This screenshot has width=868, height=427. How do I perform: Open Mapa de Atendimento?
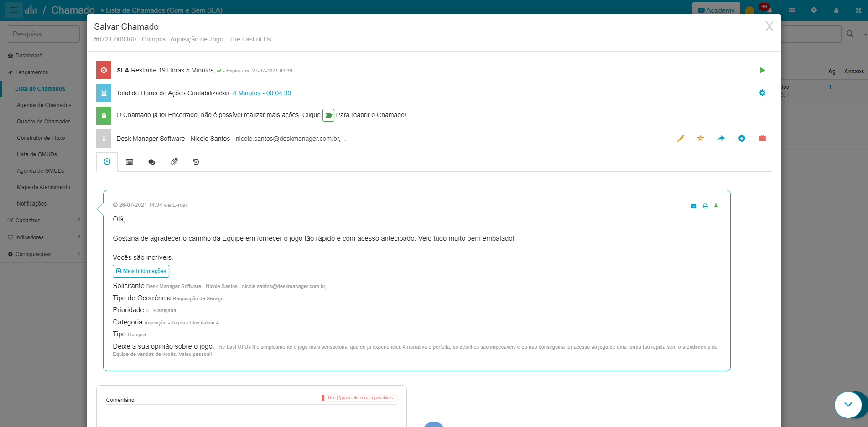pos(43,187)
